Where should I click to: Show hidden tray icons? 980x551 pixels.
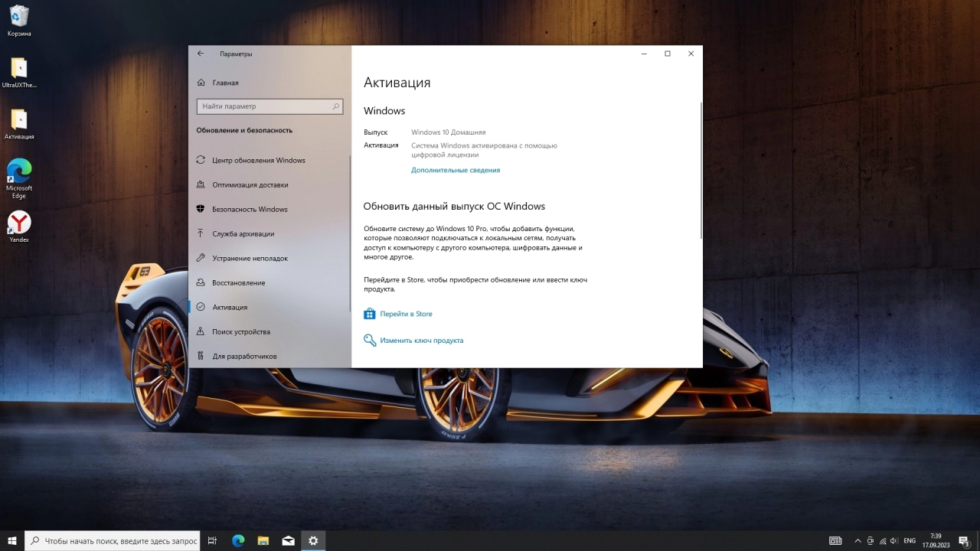point(858,540)
